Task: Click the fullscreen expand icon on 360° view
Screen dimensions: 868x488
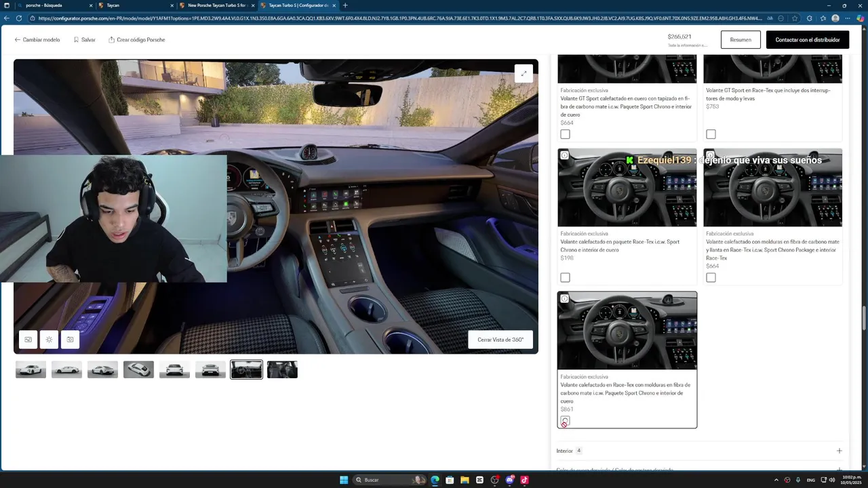Action: tap(524, 73)
